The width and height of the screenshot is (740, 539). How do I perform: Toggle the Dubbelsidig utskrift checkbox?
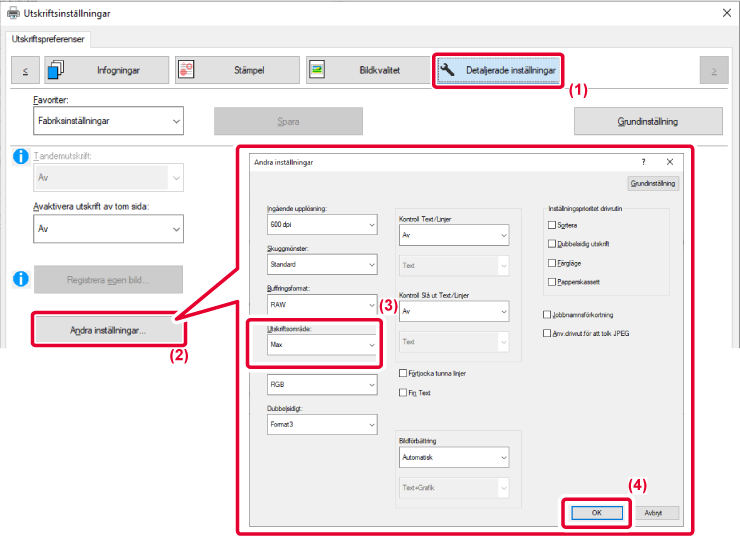tap(552, 243)
